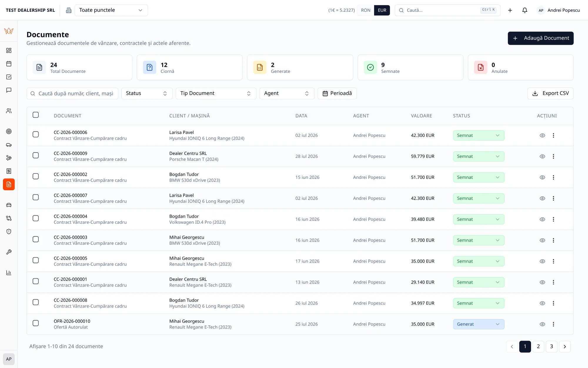
Task: Open the wrench icon in sidebar
Action: click(9, 252)
